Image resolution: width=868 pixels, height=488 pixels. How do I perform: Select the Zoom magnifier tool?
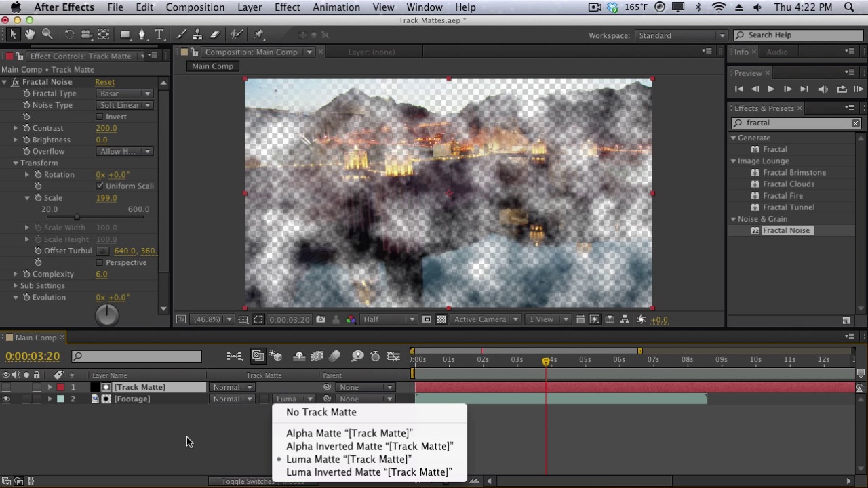(x=47, y=35)
